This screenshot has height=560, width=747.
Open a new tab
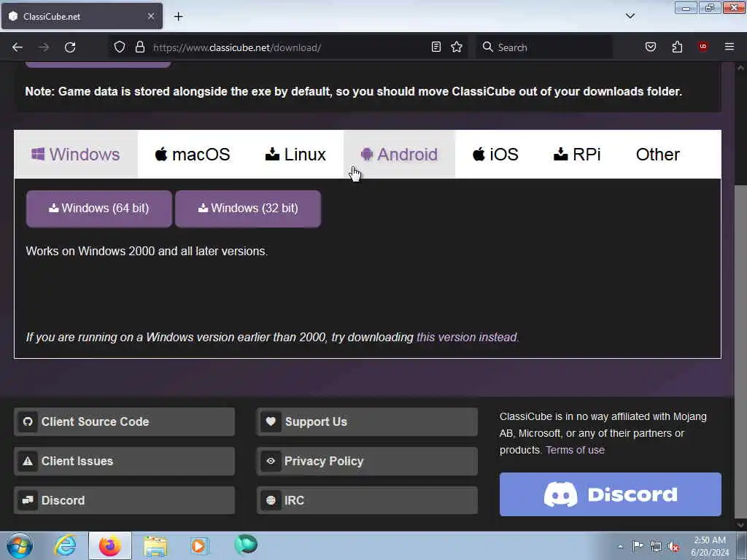click(x=178, y=17)
